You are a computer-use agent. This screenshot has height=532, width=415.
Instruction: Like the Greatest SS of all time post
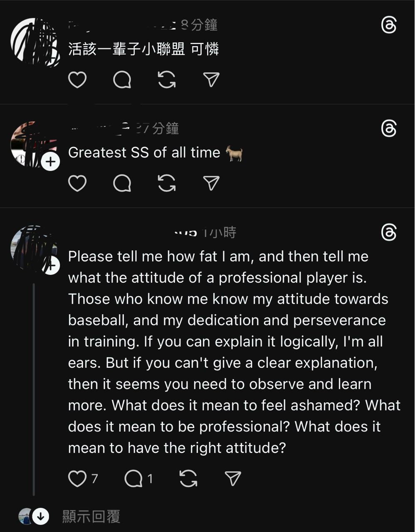77,183
